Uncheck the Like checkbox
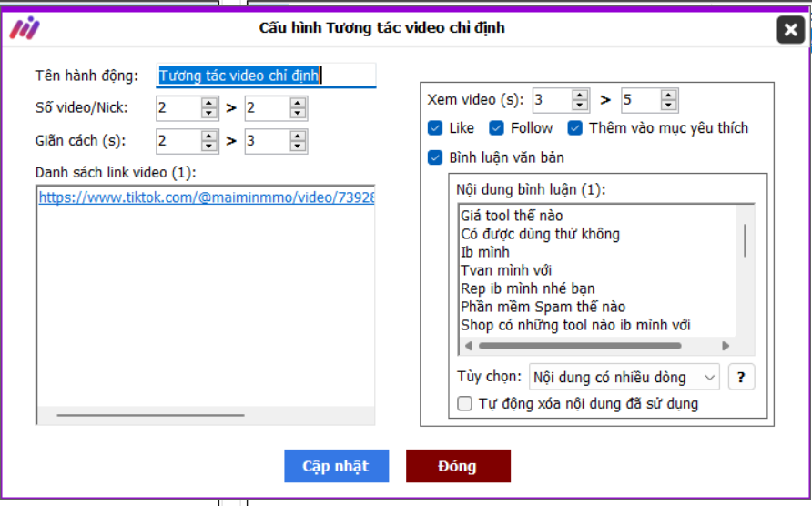The width and height of the screenshot is (812, 506). [435, 128]
